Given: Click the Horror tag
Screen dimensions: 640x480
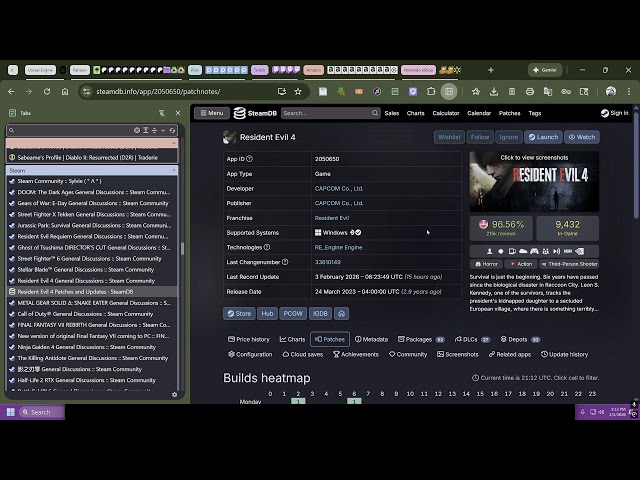Looking at the screenshot, I should coord(486,264).
